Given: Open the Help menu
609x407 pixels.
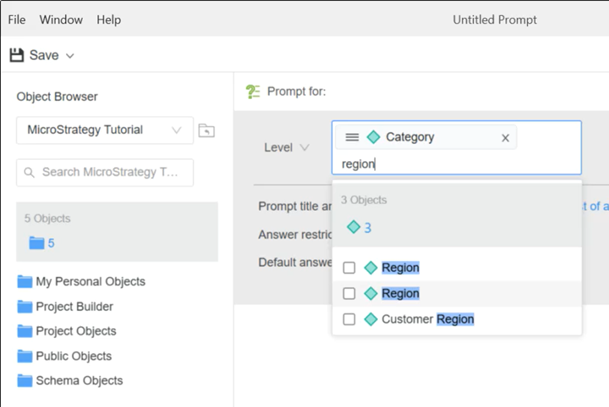Looking at the screenshot, I should point(109,20).
